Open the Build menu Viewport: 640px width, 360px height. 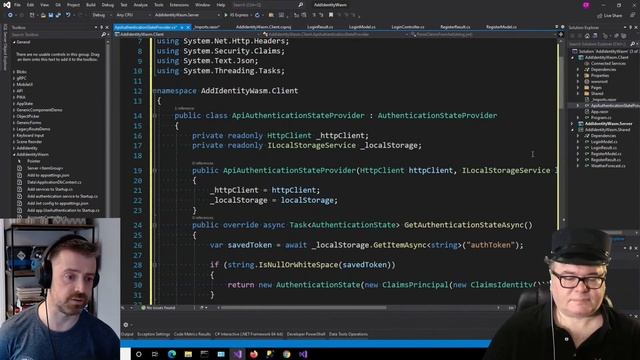[x=91, y=5]
